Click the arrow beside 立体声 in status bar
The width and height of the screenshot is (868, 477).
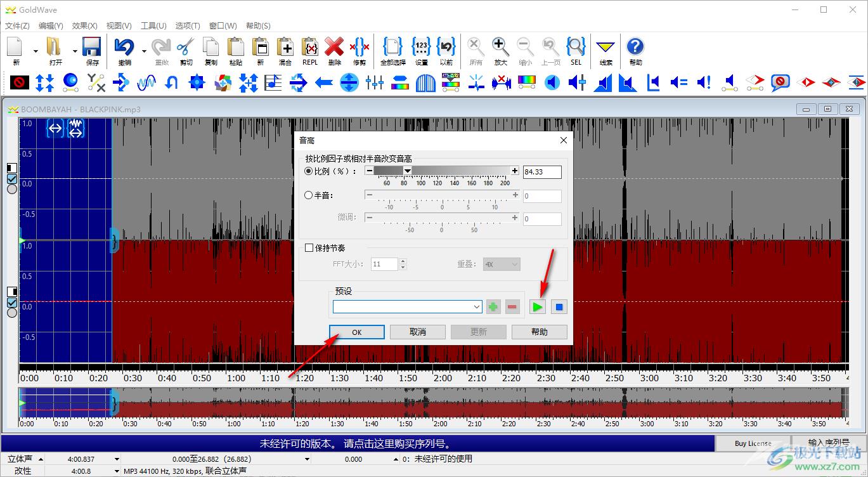[41, 459]
